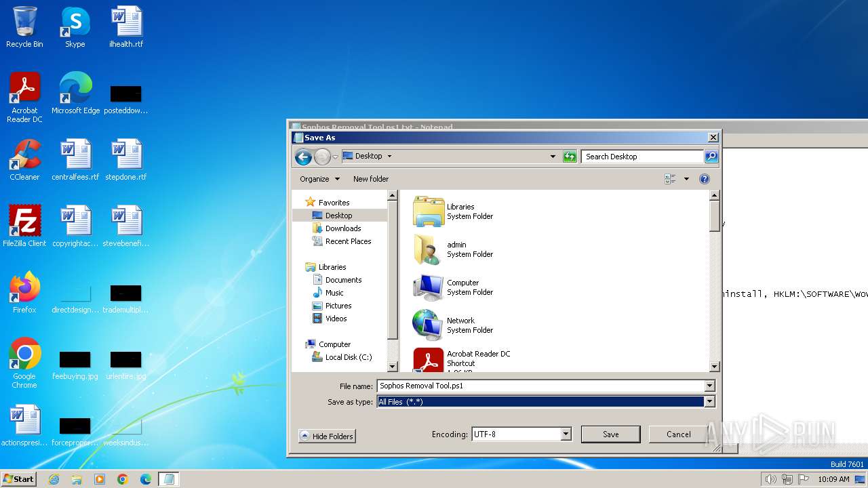Launch CCleaner from the desktop
Viewport: 868px width, 488px height.
point(24,160)
